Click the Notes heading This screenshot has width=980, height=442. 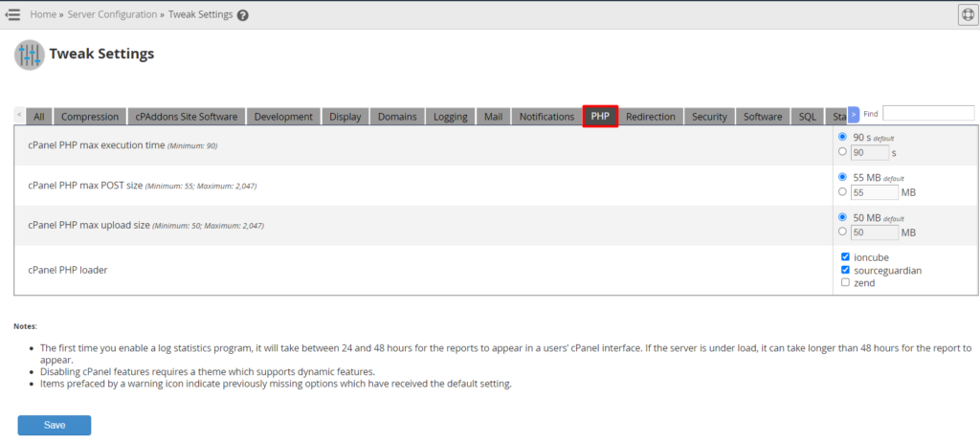pos(25,326)
